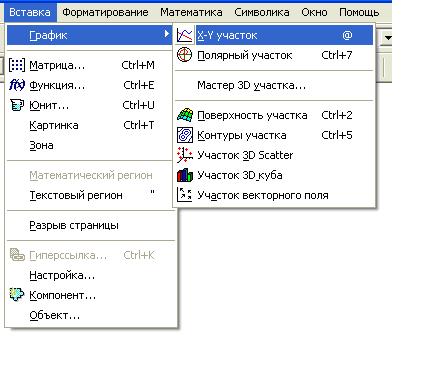Click the Компонент puzzle piece icon
425x384 pixels.
pyautogui.click(x=17, y=295)
